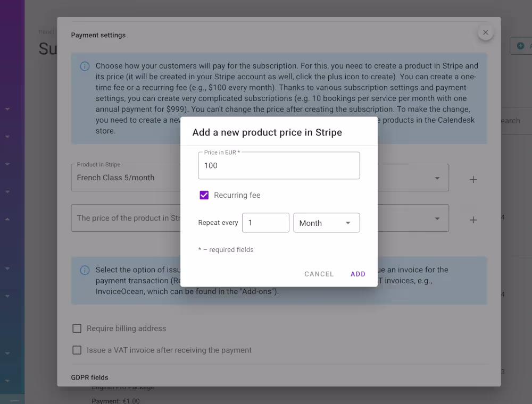Click the plus icon beside the price description row
Screen dimensions: 532x404
click(x=473, y=218)
